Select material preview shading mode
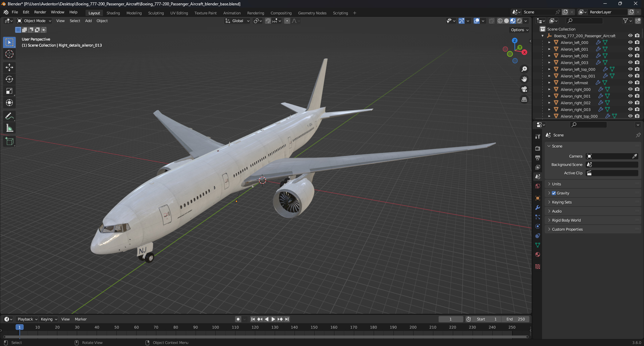 point(513,21)
